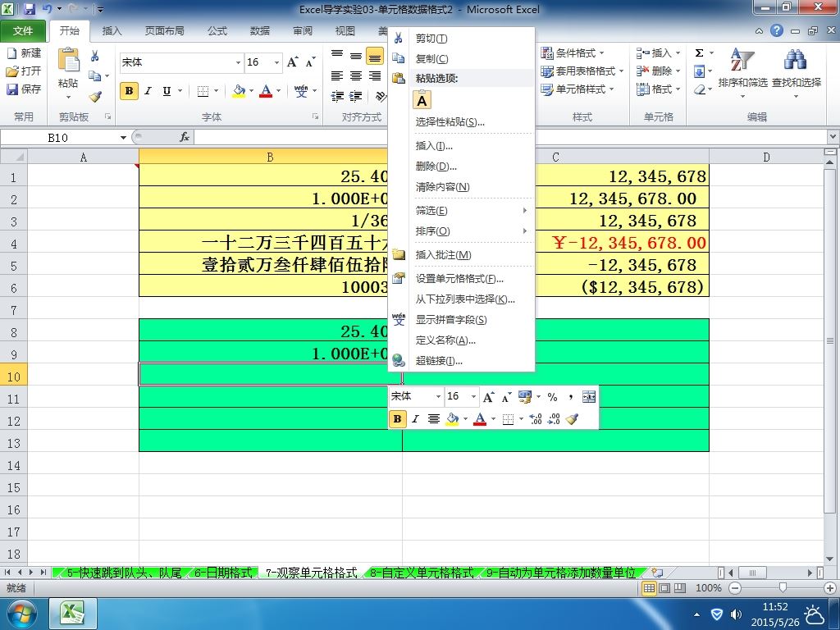Click the ribbon Copy icon
The height and width of the screenshot is (630, 840).
(95, 76)
